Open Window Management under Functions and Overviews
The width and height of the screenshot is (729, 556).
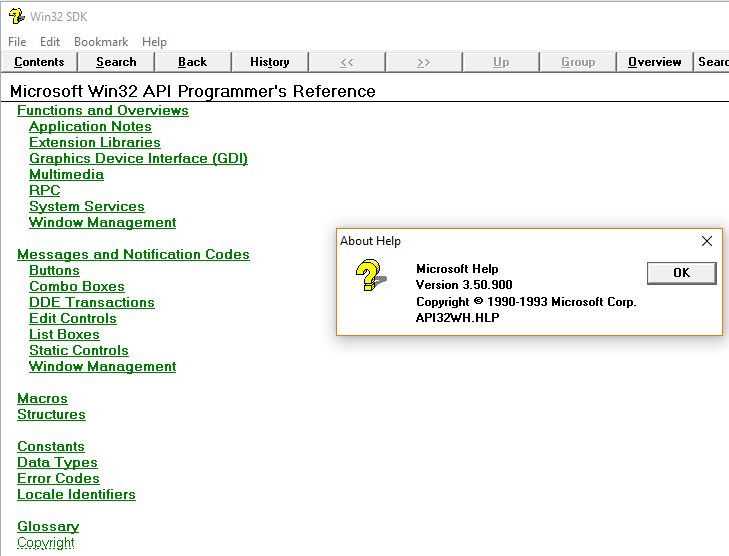(103, 222)
